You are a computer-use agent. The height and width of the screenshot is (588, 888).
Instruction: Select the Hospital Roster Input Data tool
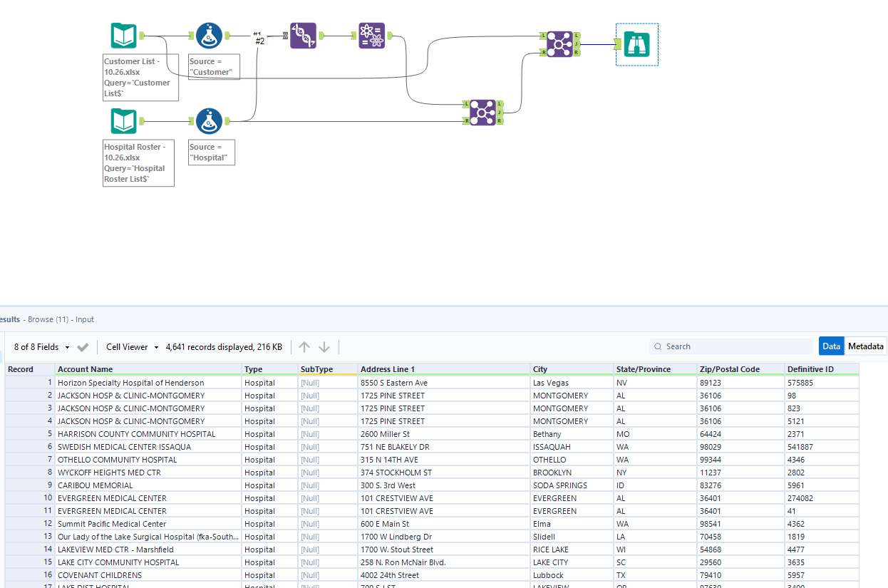pos(123,120)
